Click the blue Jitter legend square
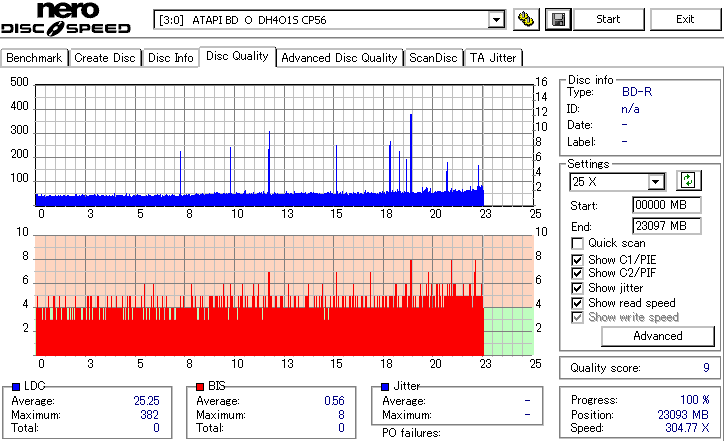724x441 pixels. tap(385, 387)
